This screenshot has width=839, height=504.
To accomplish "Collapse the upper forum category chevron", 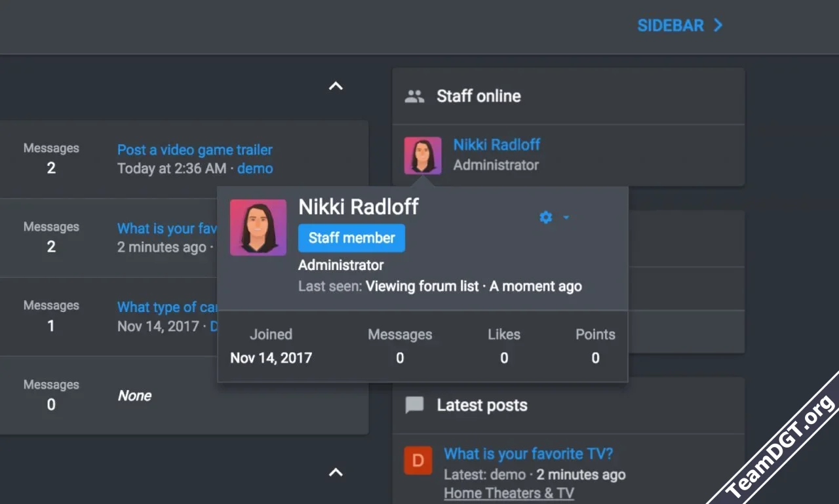I will pos(336,86).
